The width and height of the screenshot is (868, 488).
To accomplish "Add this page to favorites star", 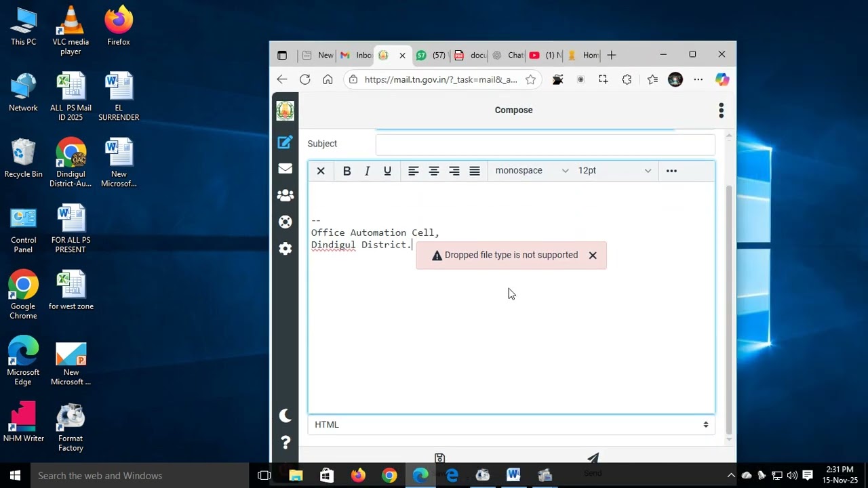I will [530, 80].
